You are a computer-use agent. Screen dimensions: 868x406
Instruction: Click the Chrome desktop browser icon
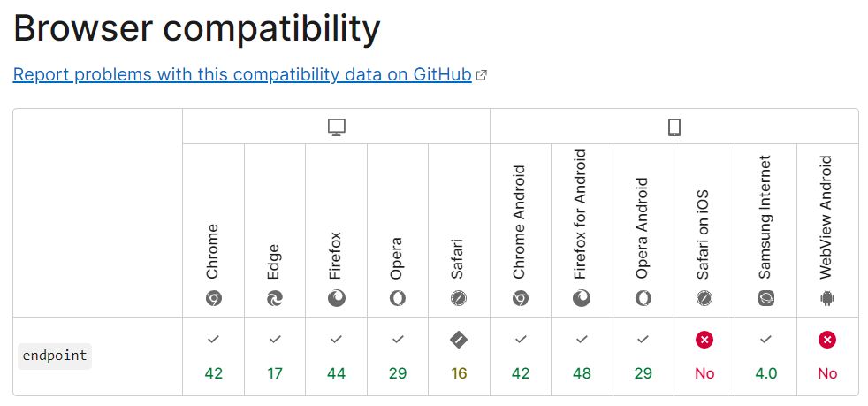pyautogui.click(x=213, y=299)
